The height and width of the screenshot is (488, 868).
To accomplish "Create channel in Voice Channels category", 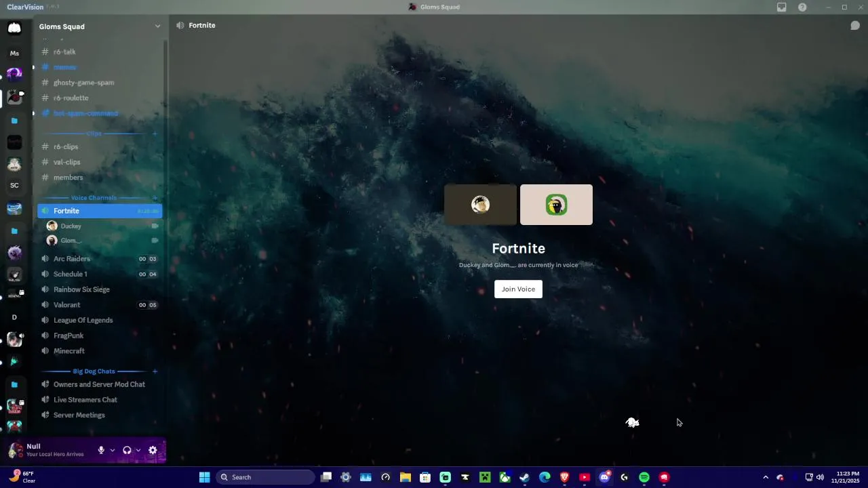I will coord(155,198).
